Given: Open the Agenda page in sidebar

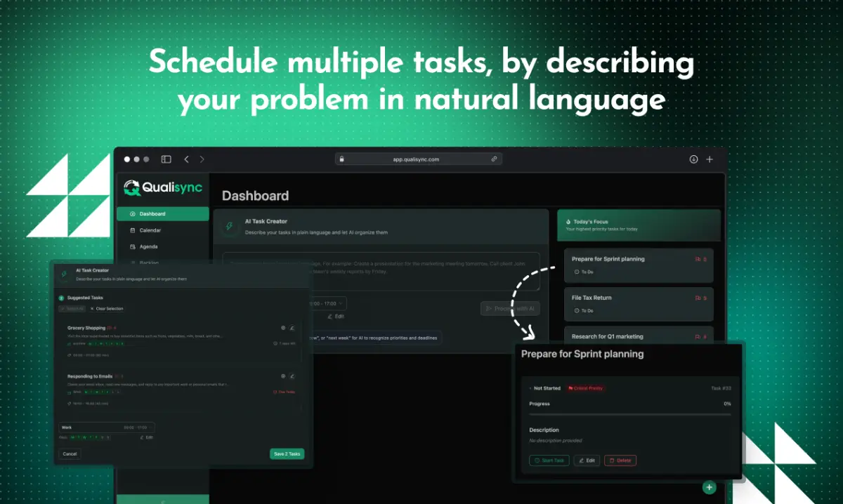Looking at the screenshot, I should tap(148, 246).
